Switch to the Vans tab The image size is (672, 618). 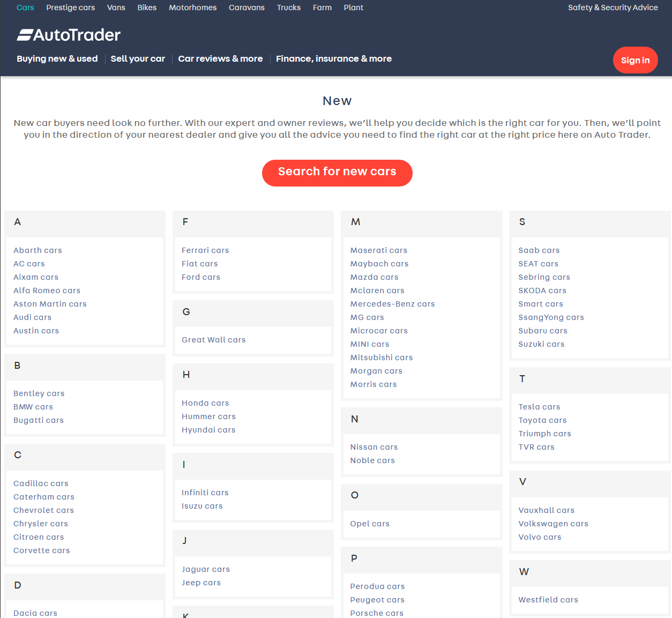pyautogui.click(x=116, y=8)
